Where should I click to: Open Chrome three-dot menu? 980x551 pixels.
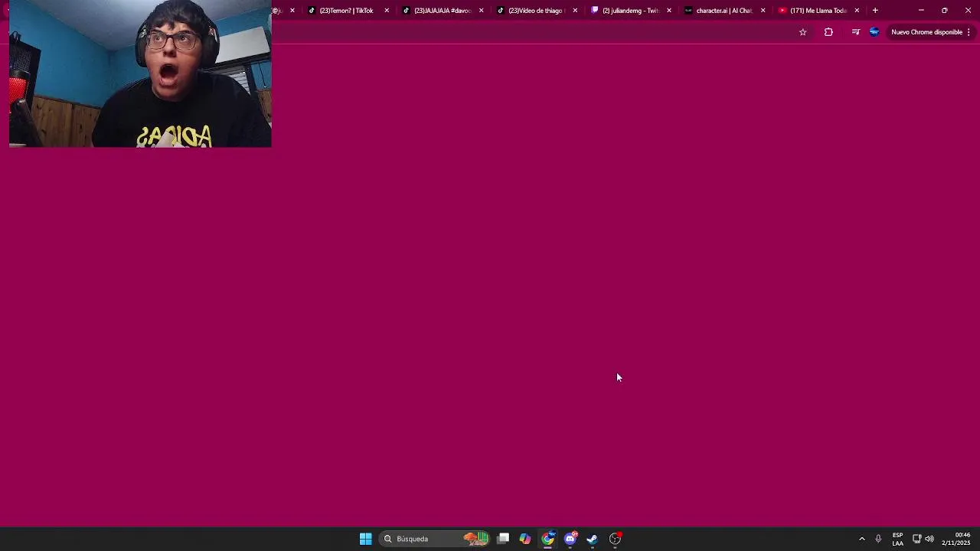(x=969, y=32)
